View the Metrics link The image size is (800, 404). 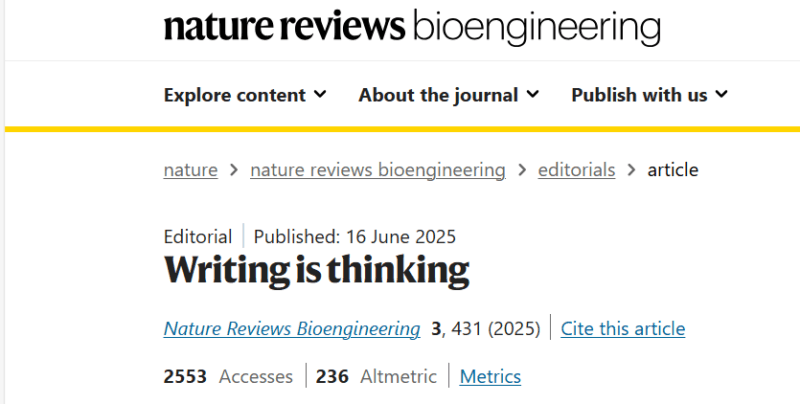[490, 376]
